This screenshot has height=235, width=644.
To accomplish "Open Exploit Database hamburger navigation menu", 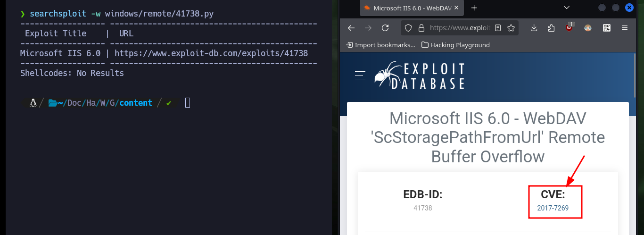I will tap(360, 75).
